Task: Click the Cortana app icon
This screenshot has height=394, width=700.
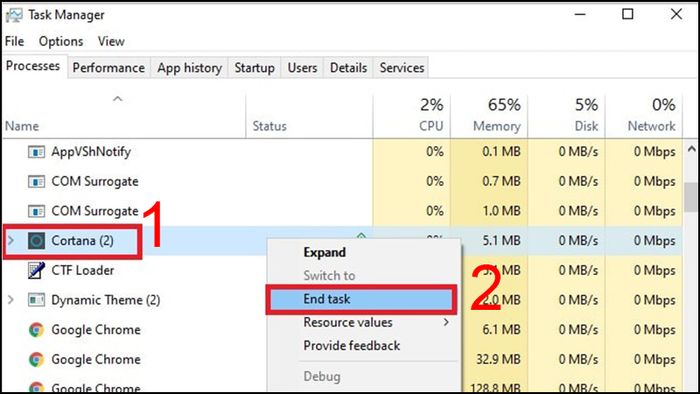Action: coord(36,241)
